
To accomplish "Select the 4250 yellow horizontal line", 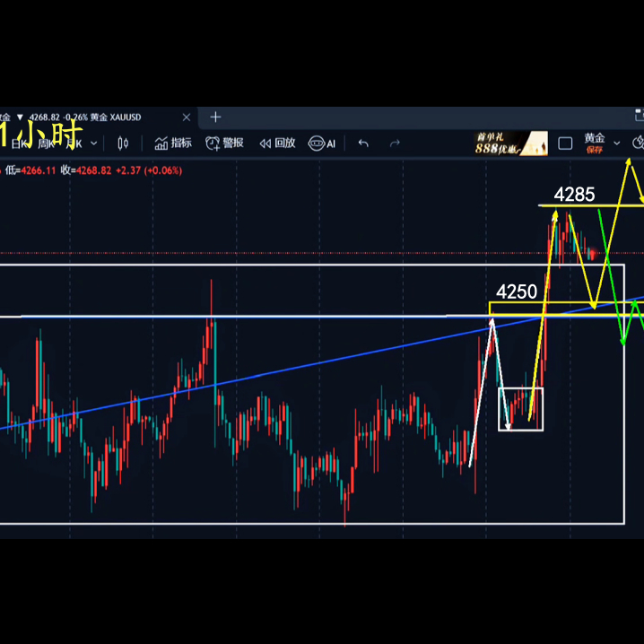I will click(520, 308).
